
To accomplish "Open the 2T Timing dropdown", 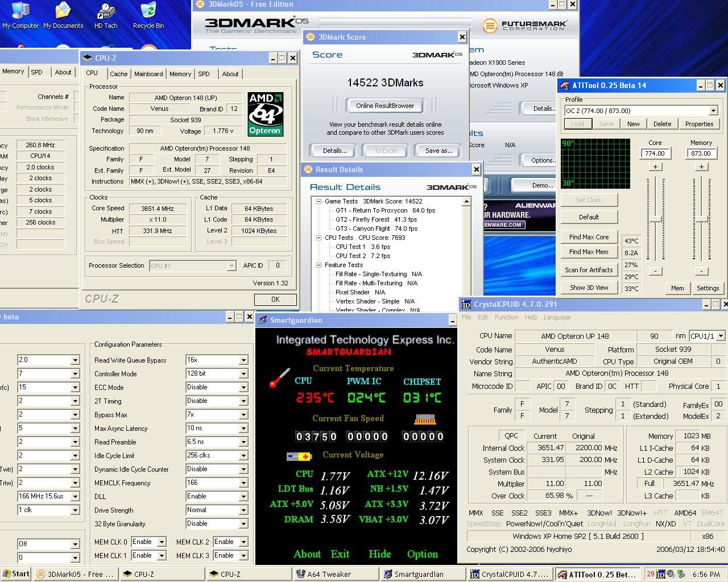I will tap(243, 401).
